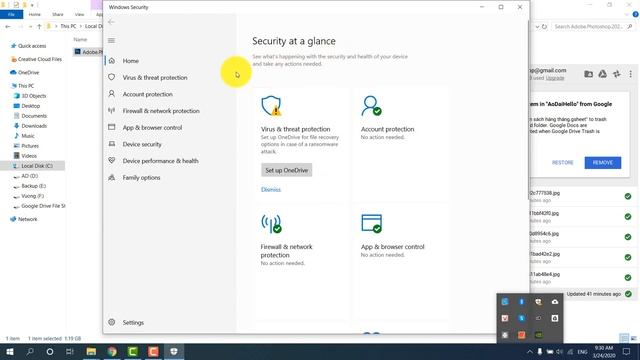Click the Dismiss link
The image size is (640, 360).
tap(271, 190)
